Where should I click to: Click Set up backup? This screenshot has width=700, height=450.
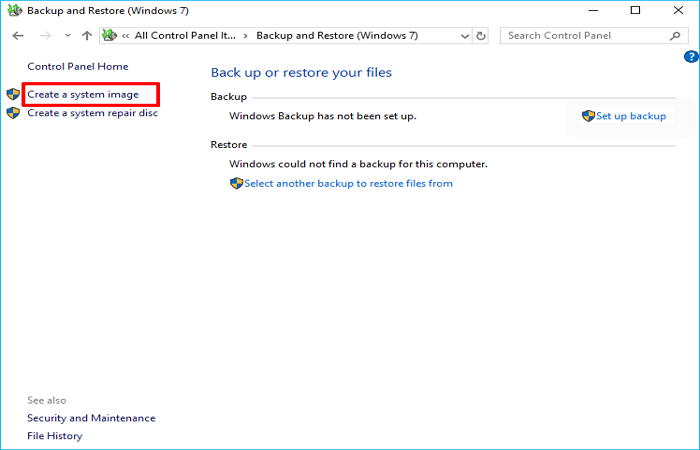(631, 116)
